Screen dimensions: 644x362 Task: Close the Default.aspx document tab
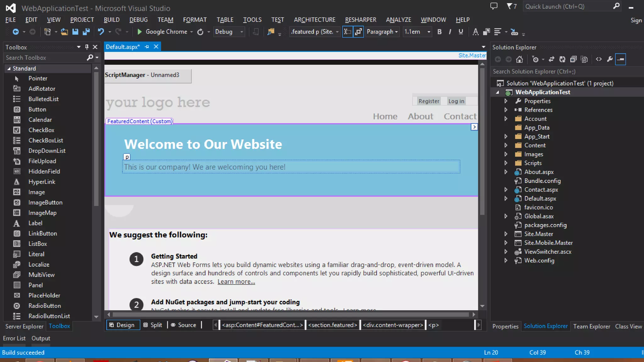click(x=156, y=47)
